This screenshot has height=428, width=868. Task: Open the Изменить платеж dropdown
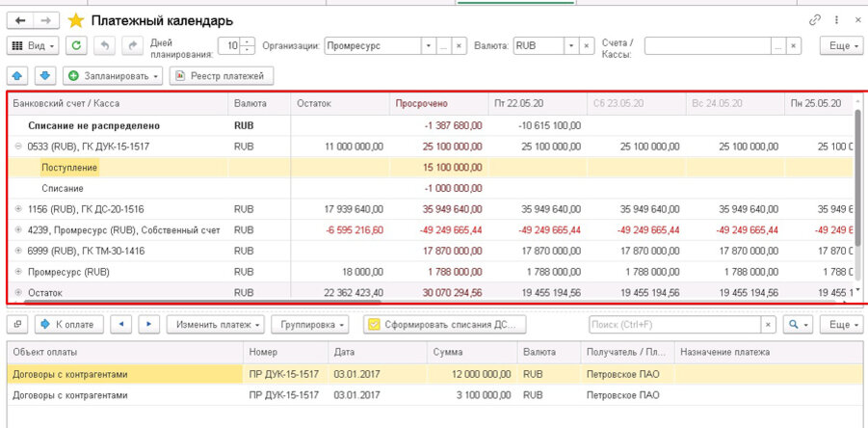pyautogui.click(x=216, y=325)
